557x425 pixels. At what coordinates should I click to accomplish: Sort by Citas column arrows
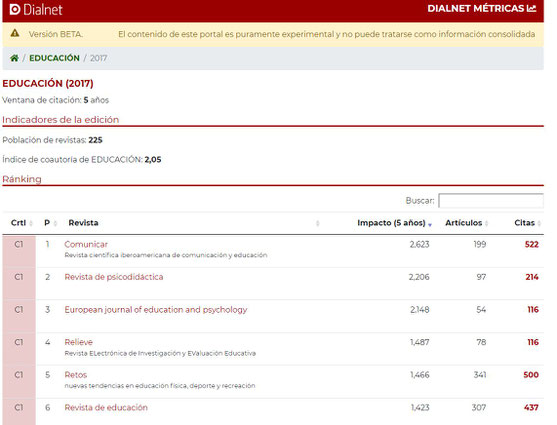[539, 223]
